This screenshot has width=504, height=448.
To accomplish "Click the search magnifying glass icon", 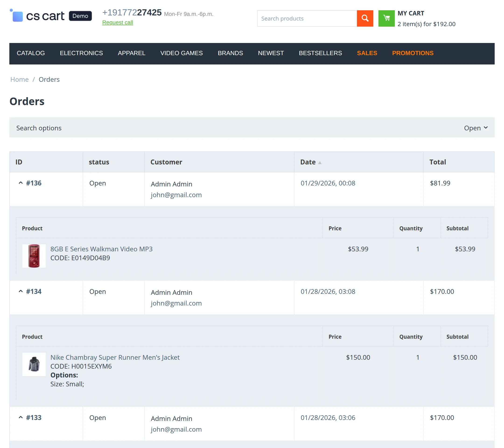I will coord(365,18).
